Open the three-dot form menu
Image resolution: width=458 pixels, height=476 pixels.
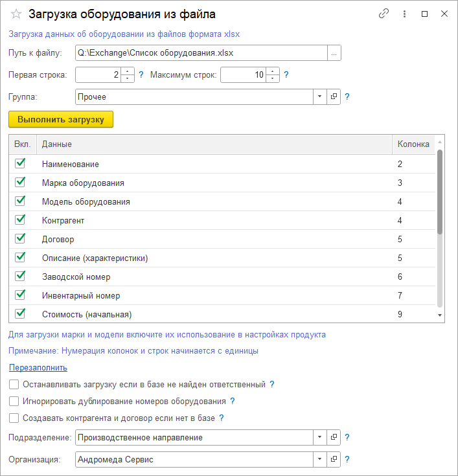coord(404,14)
